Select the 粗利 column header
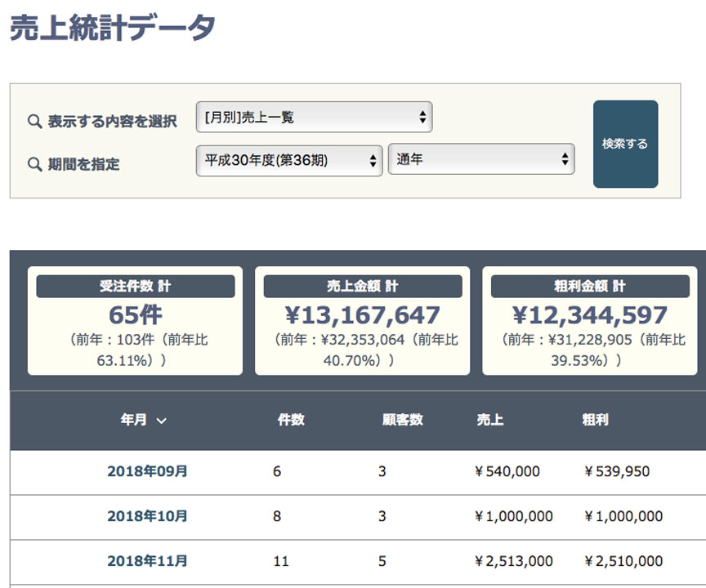The width and height of the screenshot is (706, 588). click(595, 420)
